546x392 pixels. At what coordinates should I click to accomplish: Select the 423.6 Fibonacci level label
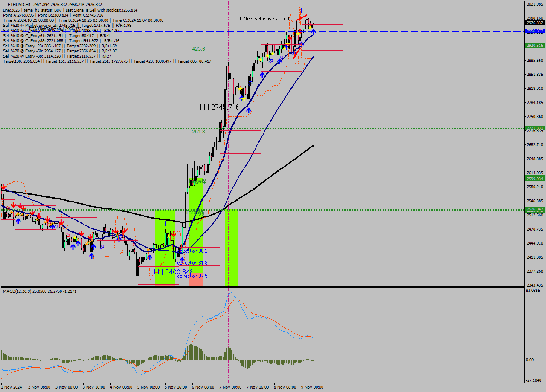[x=198, y=49]
